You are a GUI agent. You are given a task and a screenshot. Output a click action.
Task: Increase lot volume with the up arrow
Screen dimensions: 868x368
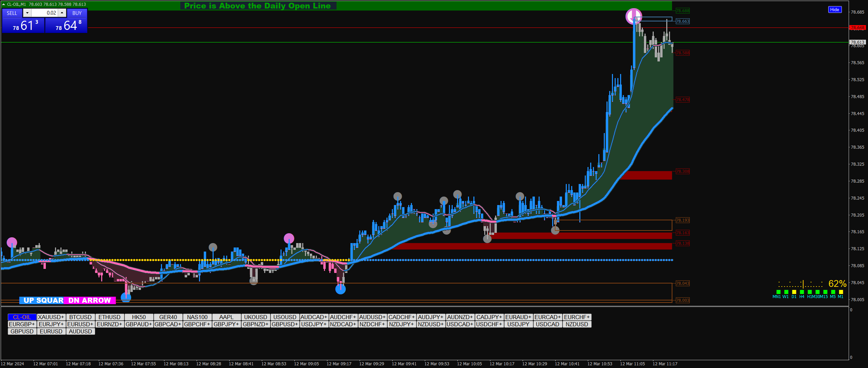(62, 13)
